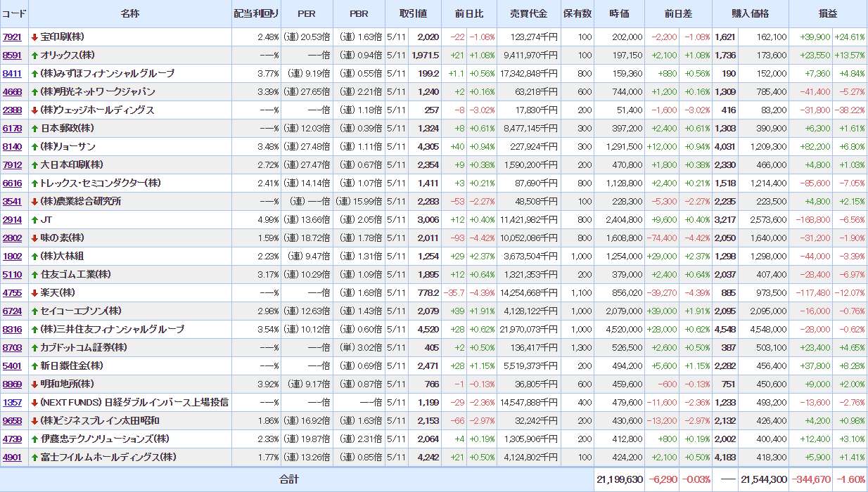Click the red down arrow beside 宝印刷(株)

[34, 37]
